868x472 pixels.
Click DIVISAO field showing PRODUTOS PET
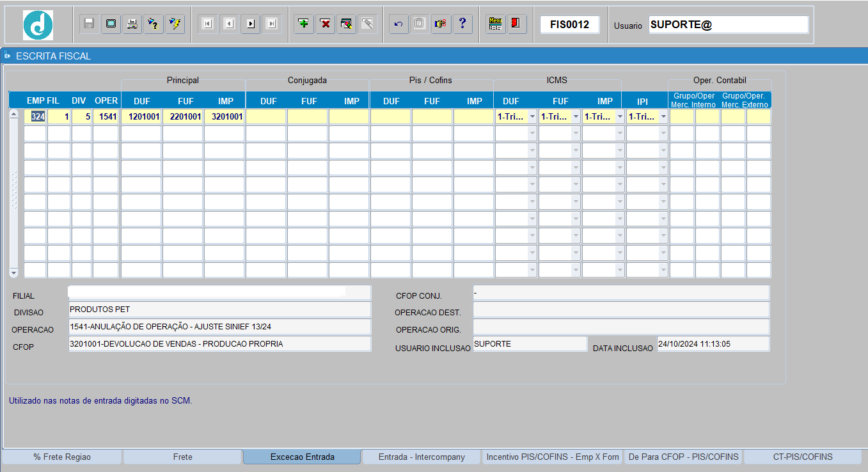[x=219, y=310]
